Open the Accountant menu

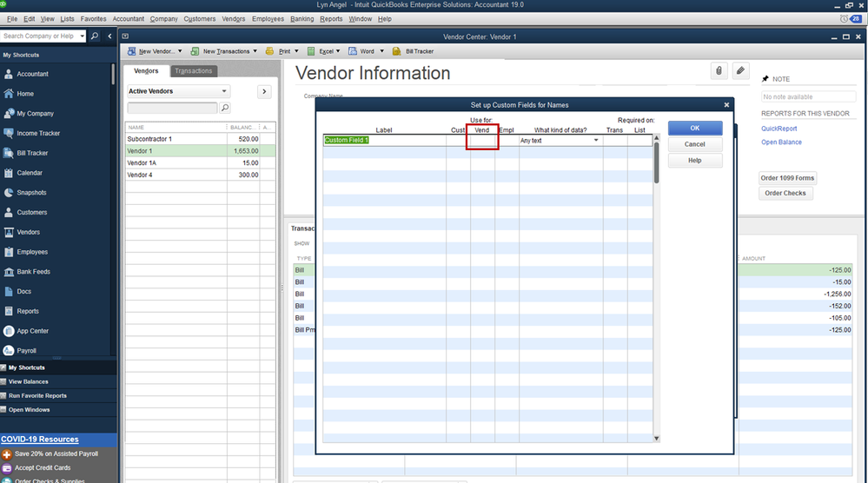(129, 19)
